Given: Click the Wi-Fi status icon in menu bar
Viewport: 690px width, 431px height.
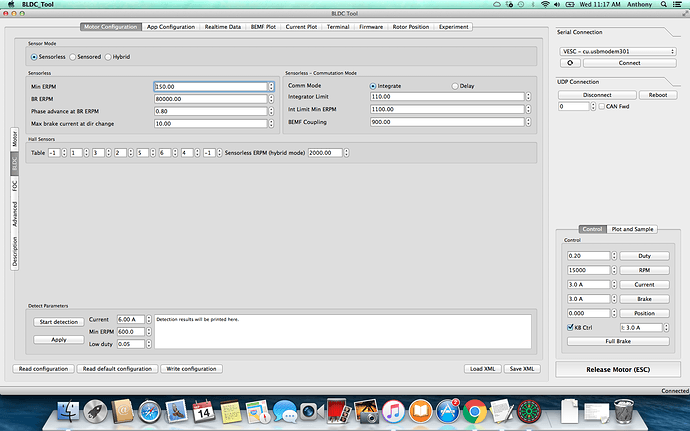Looking at the screenshot, I should (x=543, y=6).
